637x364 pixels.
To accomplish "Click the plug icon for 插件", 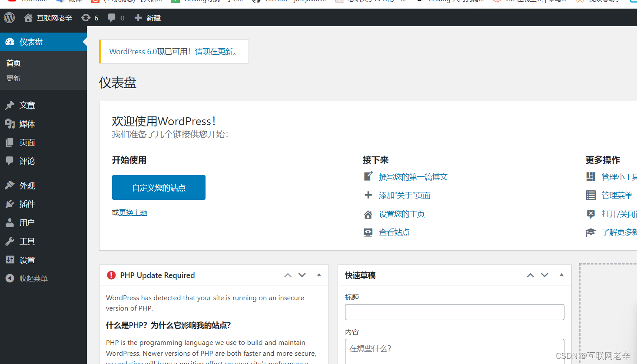I will [x=10, y=204].
